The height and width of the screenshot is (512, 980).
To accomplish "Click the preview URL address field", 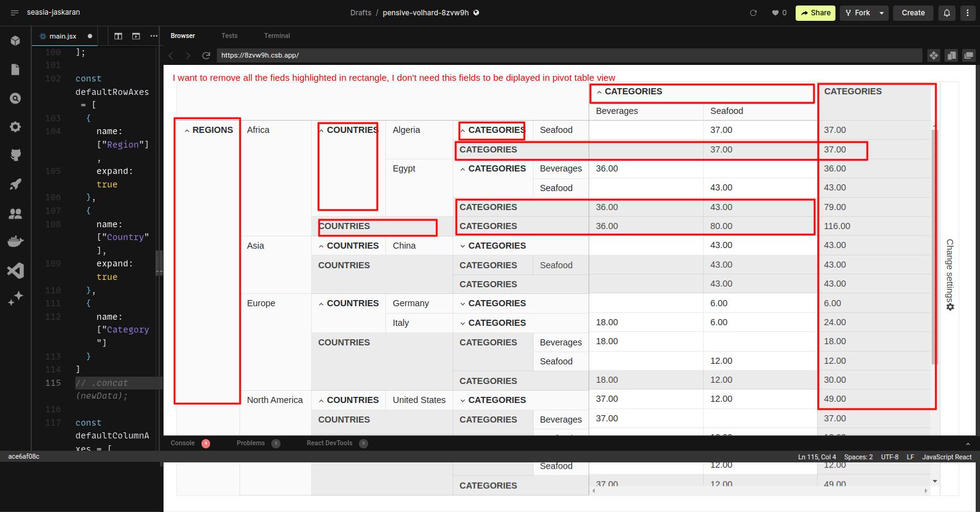I will click(568, 56).
